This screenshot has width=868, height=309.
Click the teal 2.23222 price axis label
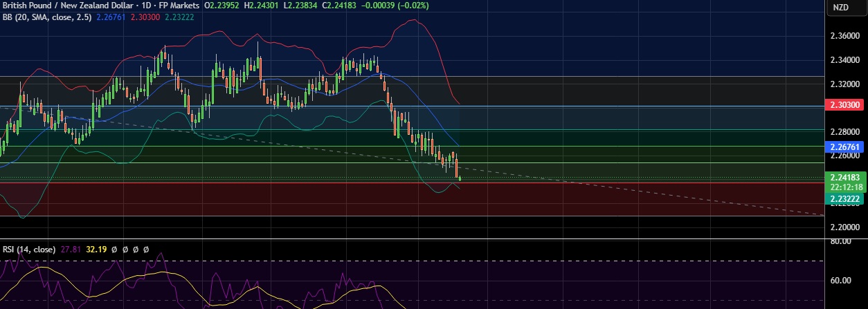tap(844, 198)
